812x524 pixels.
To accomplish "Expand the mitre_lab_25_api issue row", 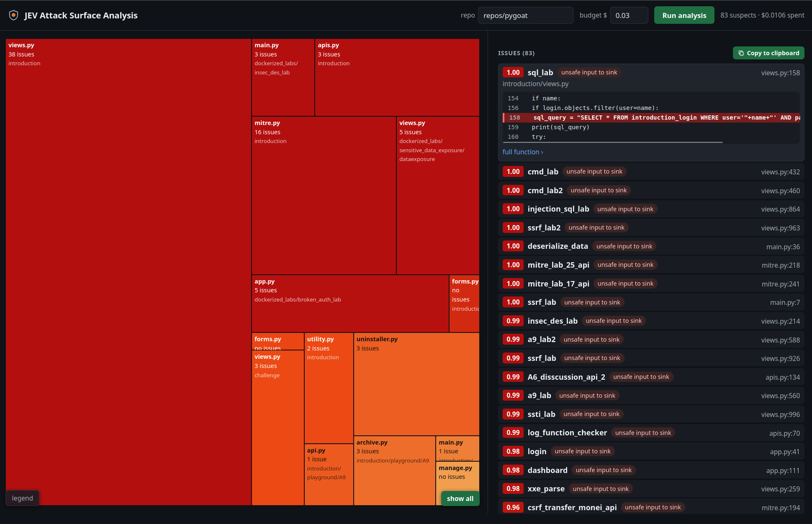I will point(651,265).
